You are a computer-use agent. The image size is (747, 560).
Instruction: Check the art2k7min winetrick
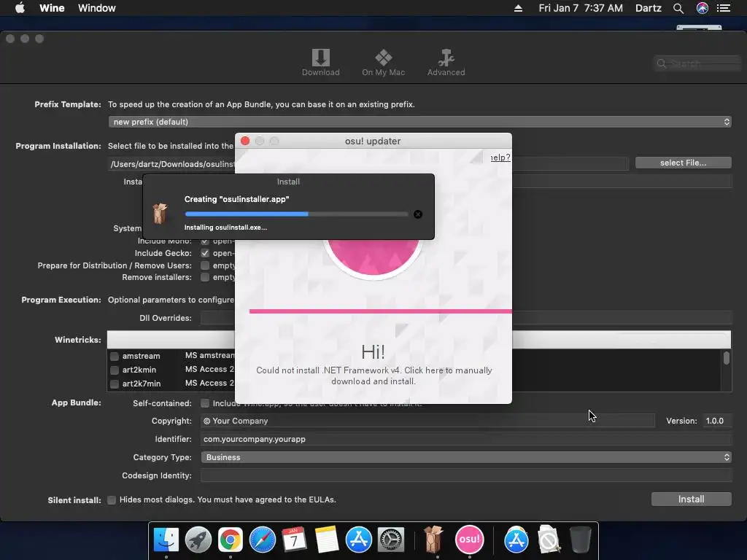point(115,384)
